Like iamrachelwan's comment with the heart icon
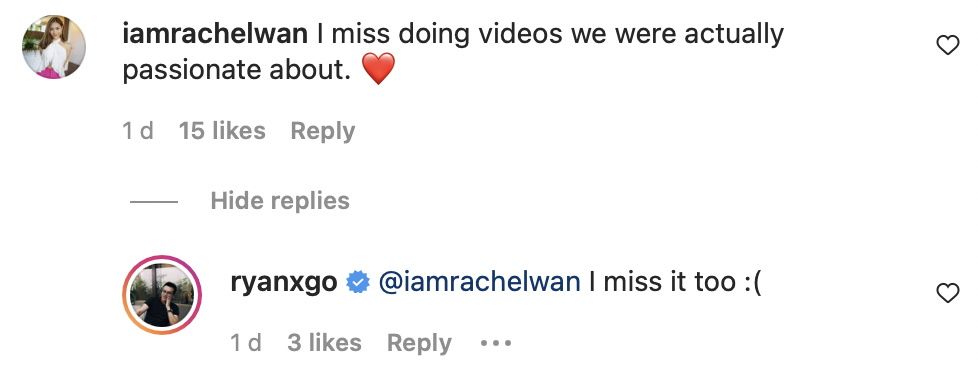Image resolution: width=978 pixels, height=371 pixels. 948,45
